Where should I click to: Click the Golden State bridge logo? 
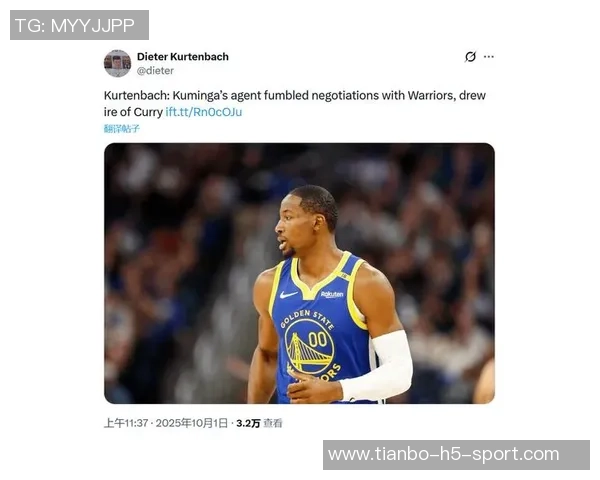[309, 346]
